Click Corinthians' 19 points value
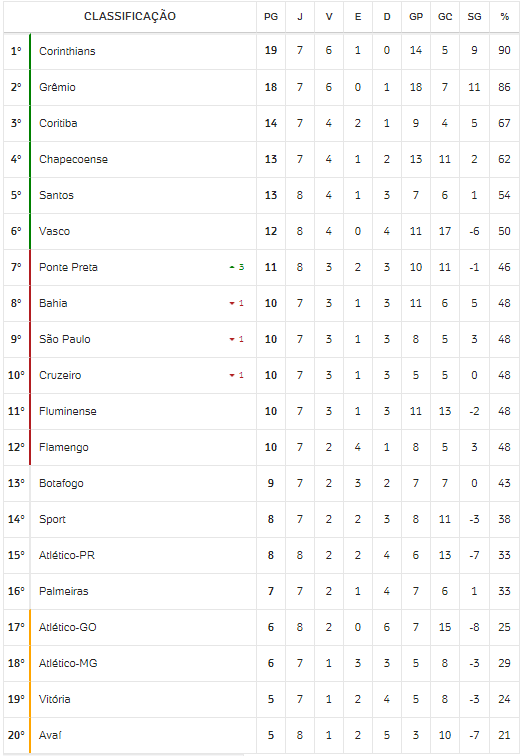The width and height of the screenshot is (526, 756). click(x=271, y=51)
